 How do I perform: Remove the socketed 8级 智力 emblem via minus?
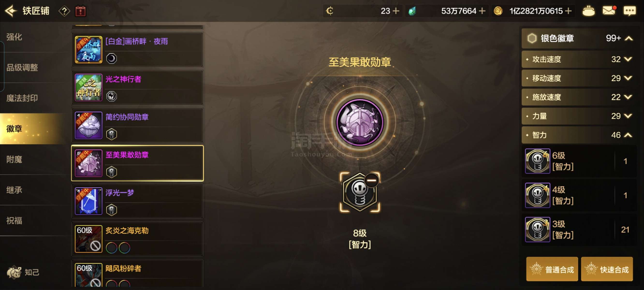tap(372, 180)
